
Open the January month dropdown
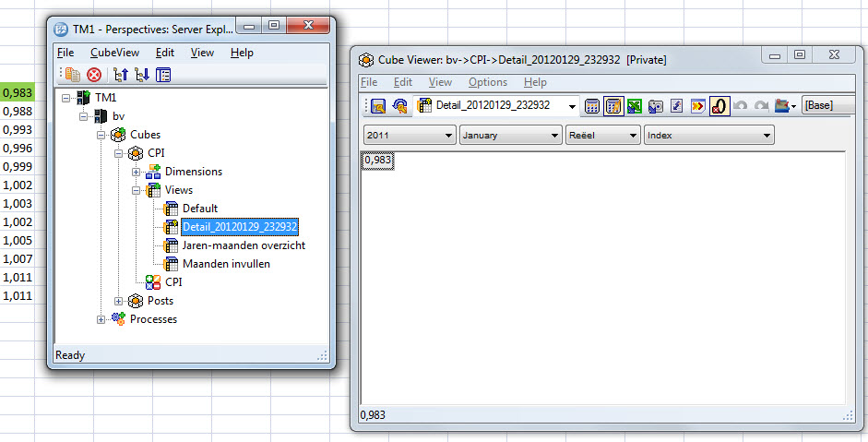click(x=510, y=135)
